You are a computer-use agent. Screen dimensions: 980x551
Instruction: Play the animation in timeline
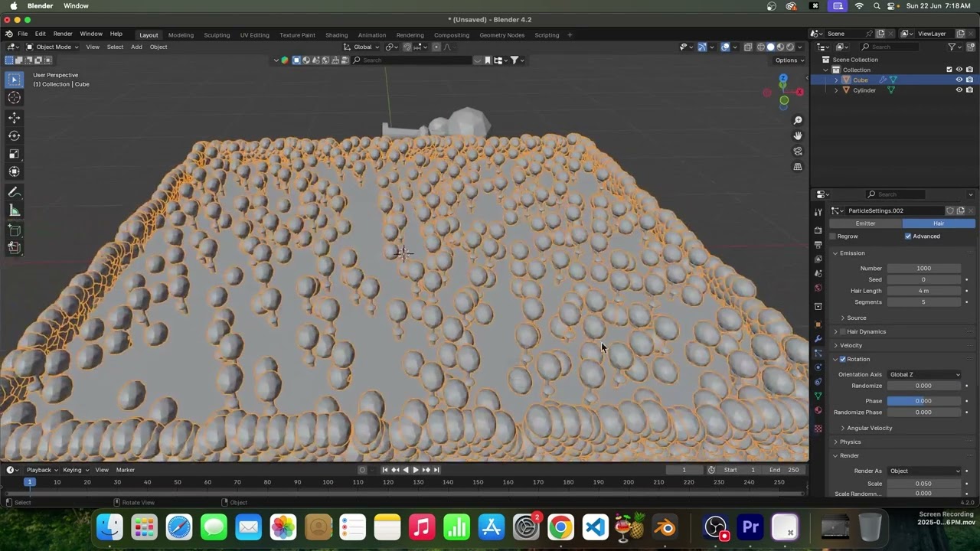pos(416,470)
